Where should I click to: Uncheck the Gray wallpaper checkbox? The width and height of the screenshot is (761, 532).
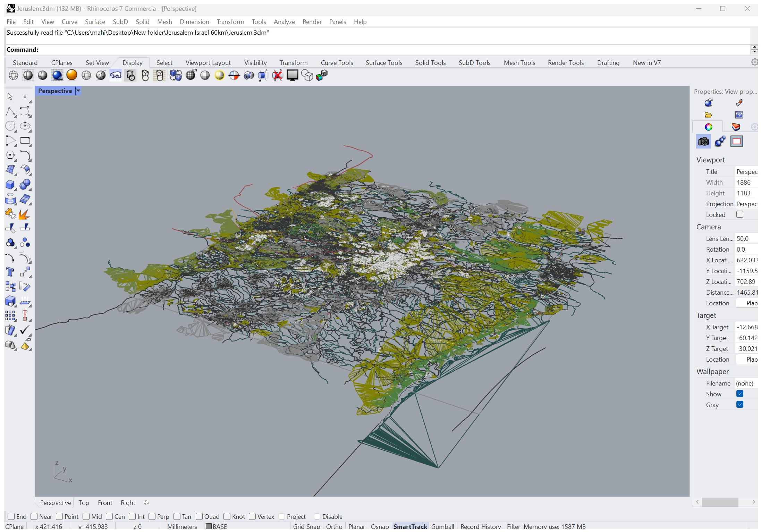(740, 405)
